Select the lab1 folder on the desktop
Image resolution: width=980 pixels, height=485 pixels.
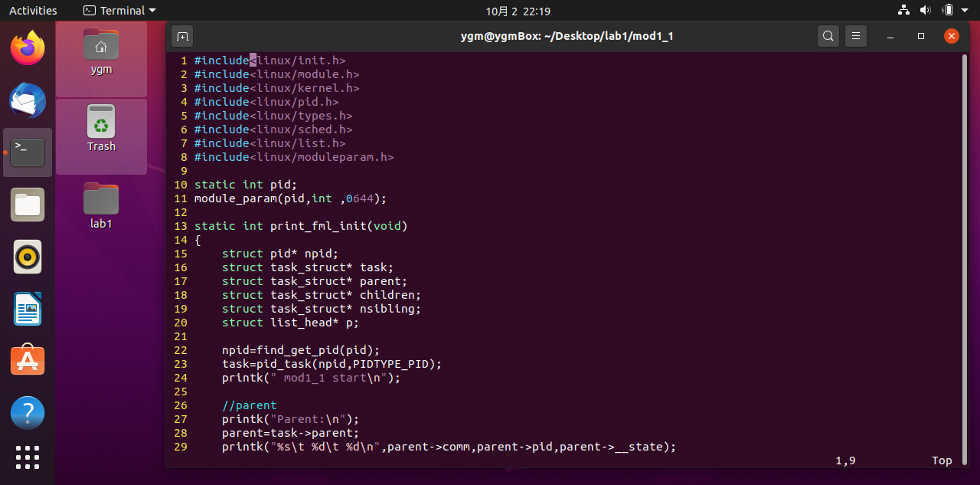(x=101, y=206)
